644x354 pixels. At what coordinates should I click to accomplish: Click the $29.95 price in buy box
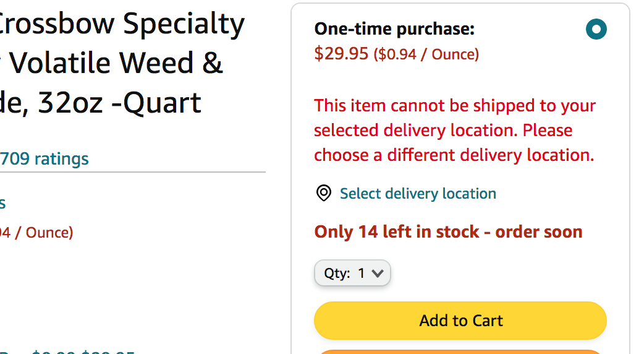point(341,53)
